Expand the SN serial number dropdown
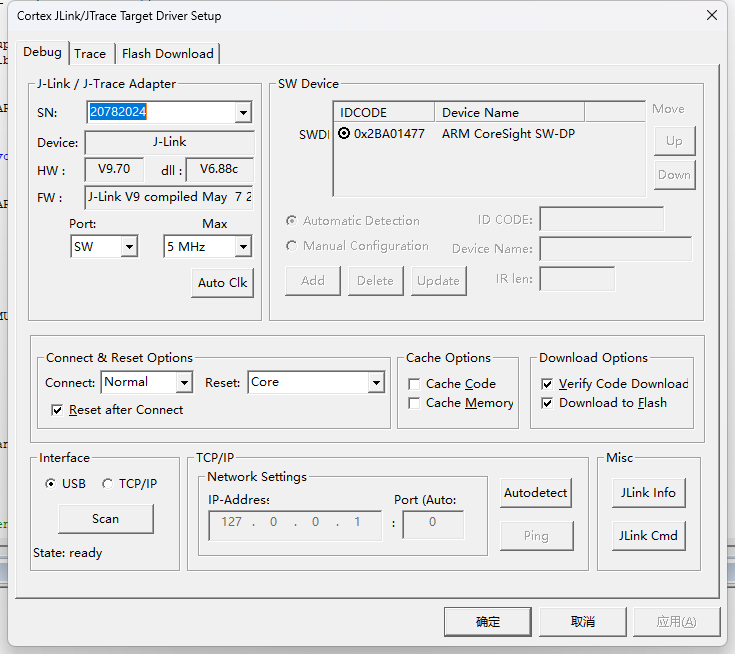735x654 pixels. [x=243, y=113]
